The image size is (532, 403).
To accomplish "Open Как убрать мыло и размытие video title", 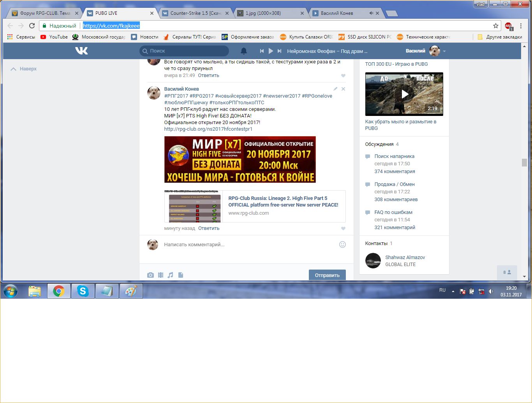I will point(400,125).
